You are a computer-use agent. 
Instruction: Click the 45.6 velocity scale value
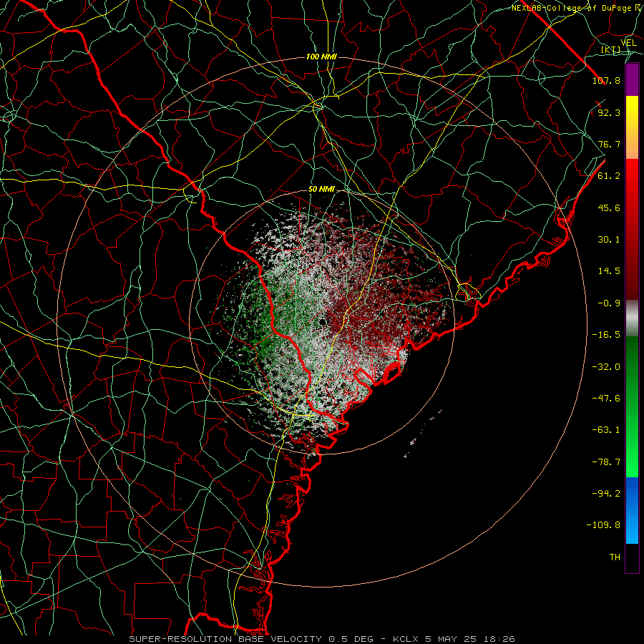click(x=609, y=208)
